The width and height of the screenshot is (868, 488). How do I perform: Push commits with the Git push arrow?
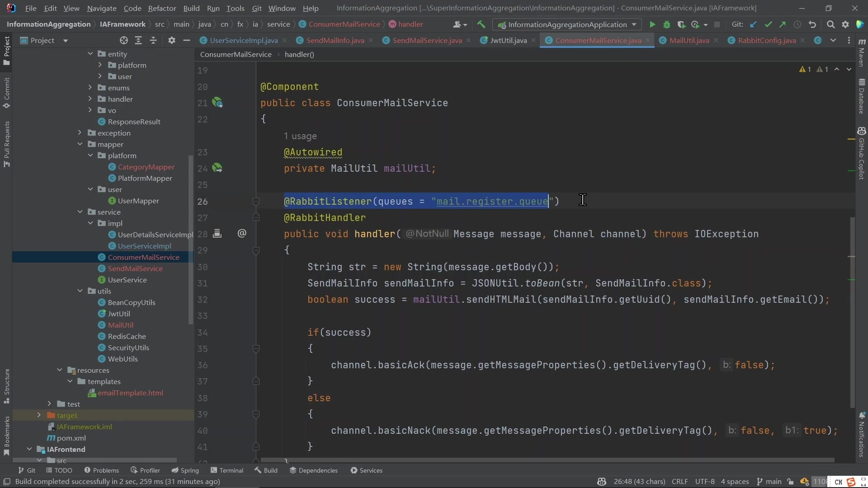783,24
